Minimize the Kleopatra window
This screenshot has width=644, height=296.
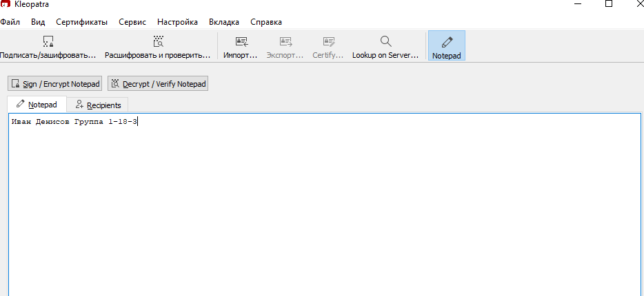click(x=576, y=3)
